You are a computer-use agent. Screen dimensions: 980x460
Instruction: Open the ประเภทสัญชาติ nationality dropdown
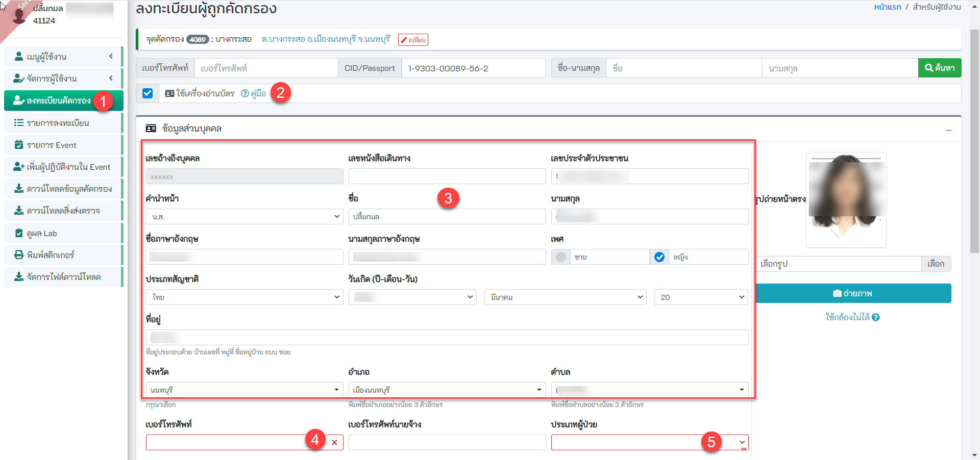tap(244, 297)
